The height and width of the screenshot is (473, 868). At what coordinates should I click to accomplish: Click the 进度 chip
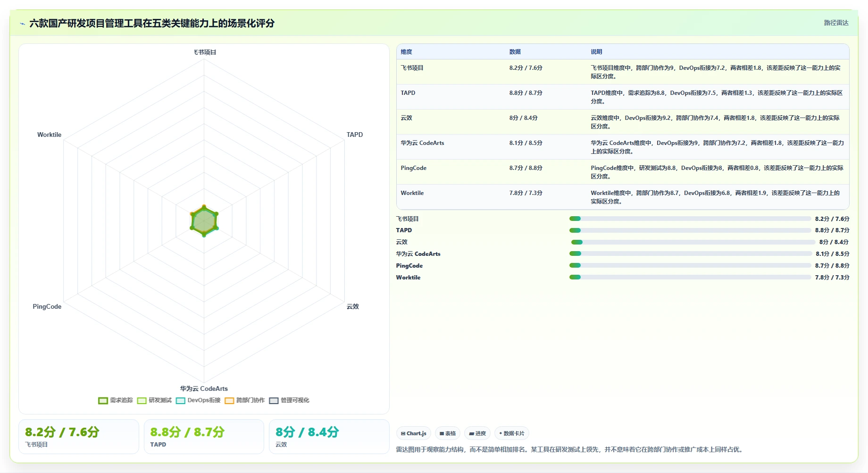coord(477,433)
